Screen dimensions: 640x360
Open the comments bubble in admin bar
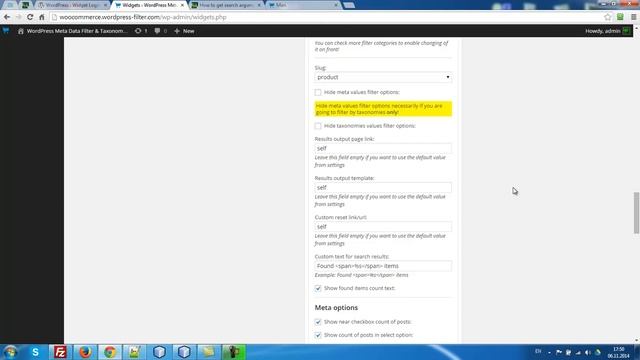click(x=157, y=31)
